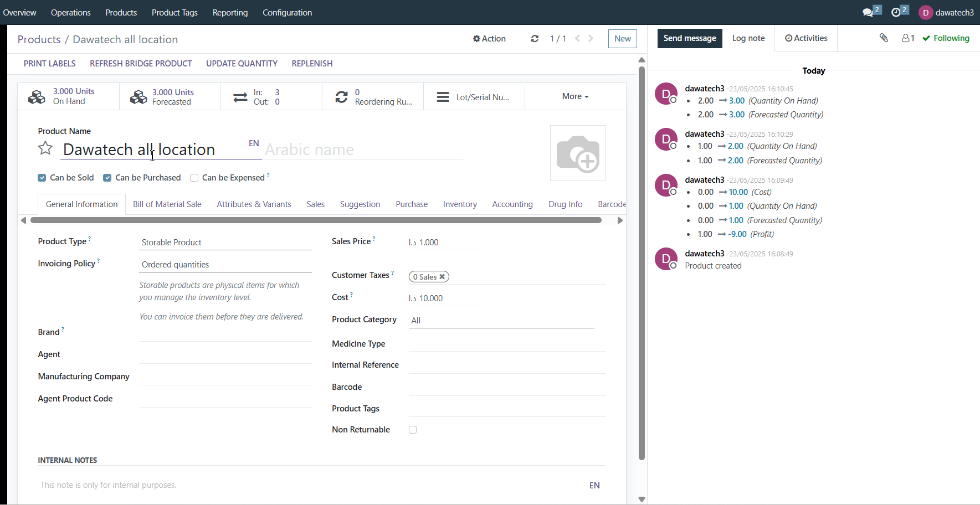
Task: Open followers count icon
Action: (x=908, y=38)
